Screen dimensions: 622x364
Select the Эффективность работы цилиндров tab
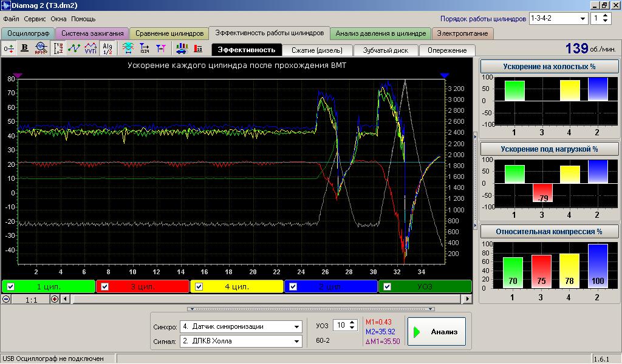269,33
